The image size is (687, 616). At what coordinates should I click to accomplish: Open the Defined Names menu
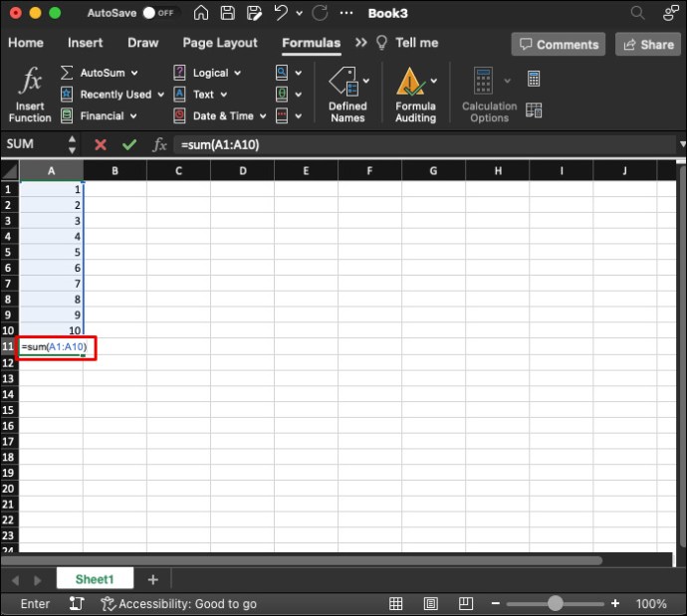click(347, 95)
